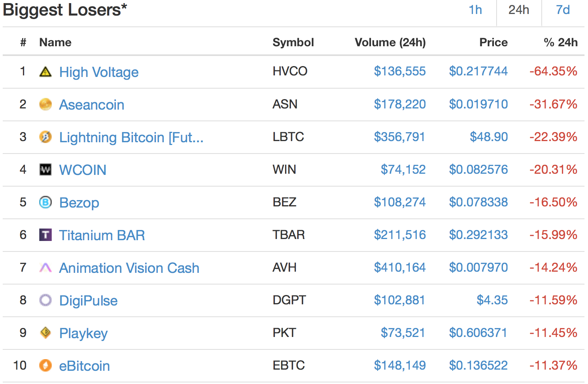Click Aseancoin's $178,220 volume link
The height and width of the screenshot is (384, 588).
[x=400, y=104]
